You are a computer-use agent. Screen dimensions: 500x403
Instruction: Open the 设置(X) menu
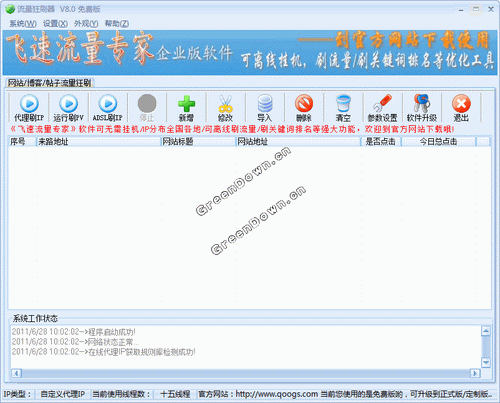[55, 24]
